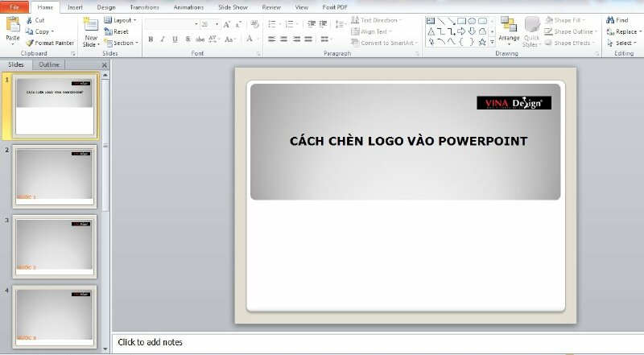644x355 pixels.
Task: Open Paragraph dialog box launcher
Action: click(417, 54)
